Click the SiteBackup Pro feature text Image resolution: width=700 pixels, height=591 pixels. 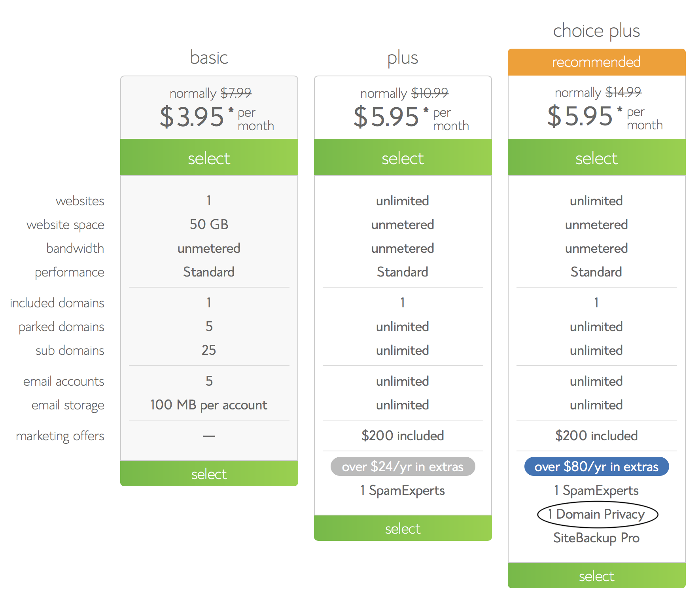(596, 538)
